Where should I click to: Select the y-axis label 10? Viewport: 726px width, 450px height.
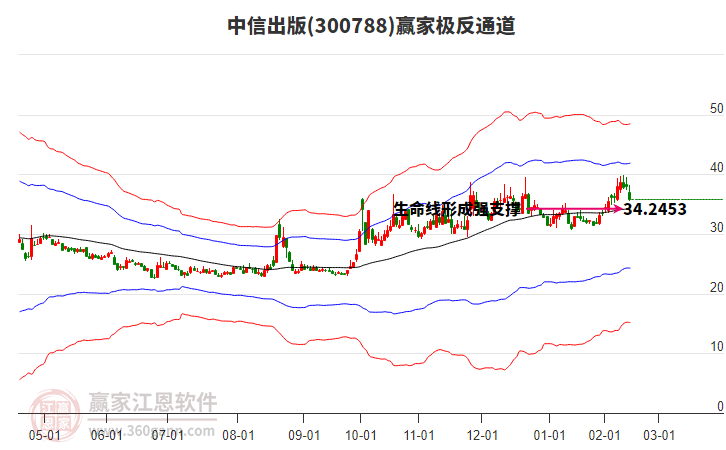pos(716,347)
